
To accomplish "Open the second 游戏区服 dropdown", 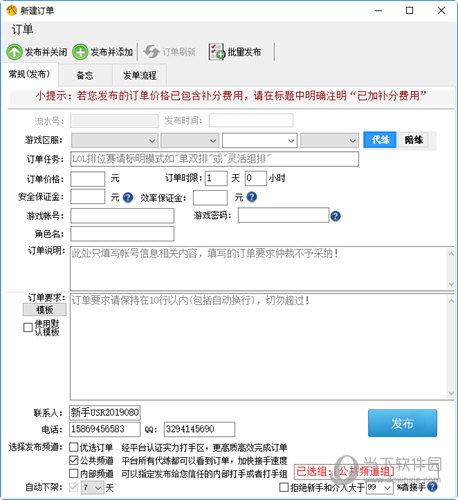I will (190, 140).
